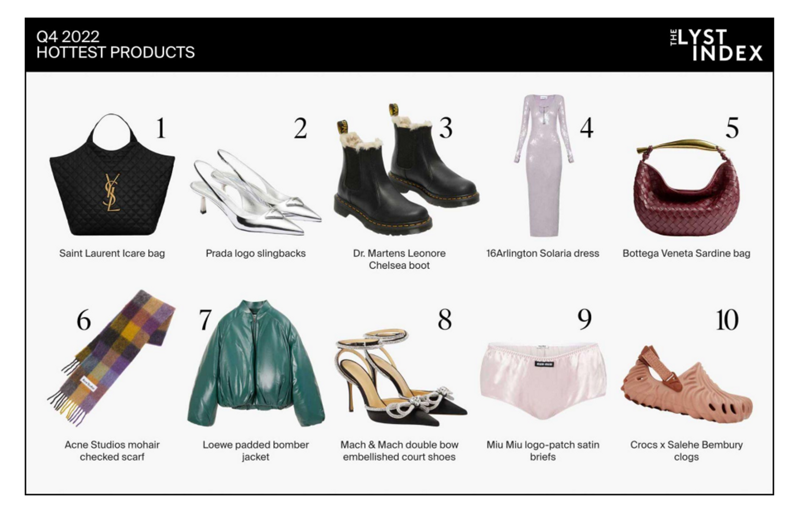812x519 pixels.
Task: Click the Acne Studios checked scarf image
Action: (111, 358)
